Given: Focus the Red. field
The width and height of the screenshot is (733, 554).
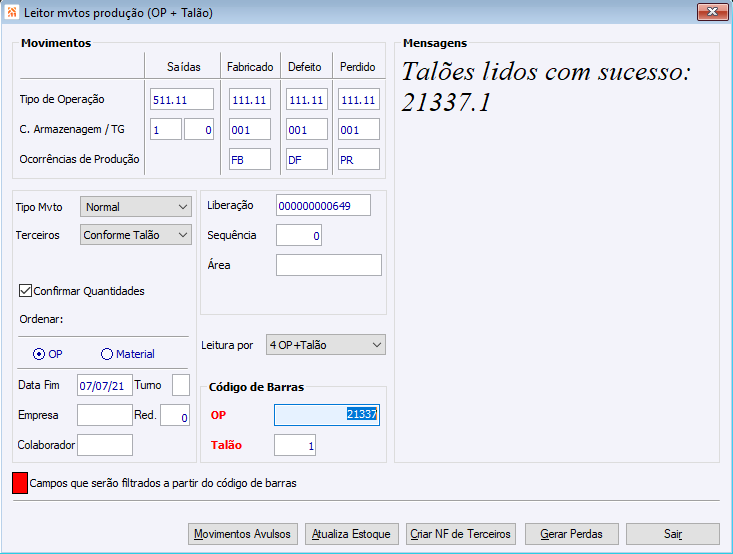Looking at the screenshot, I should pos(175,415).
